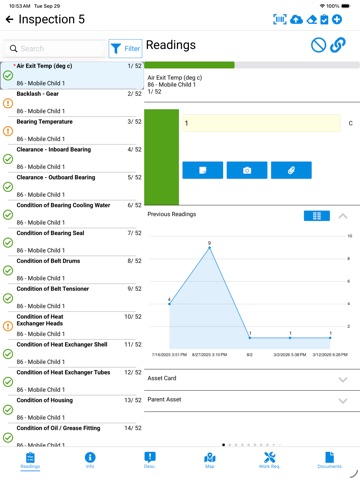
Task: Tap green check of Condition of Bearing Seal
Action: (8, 243)
